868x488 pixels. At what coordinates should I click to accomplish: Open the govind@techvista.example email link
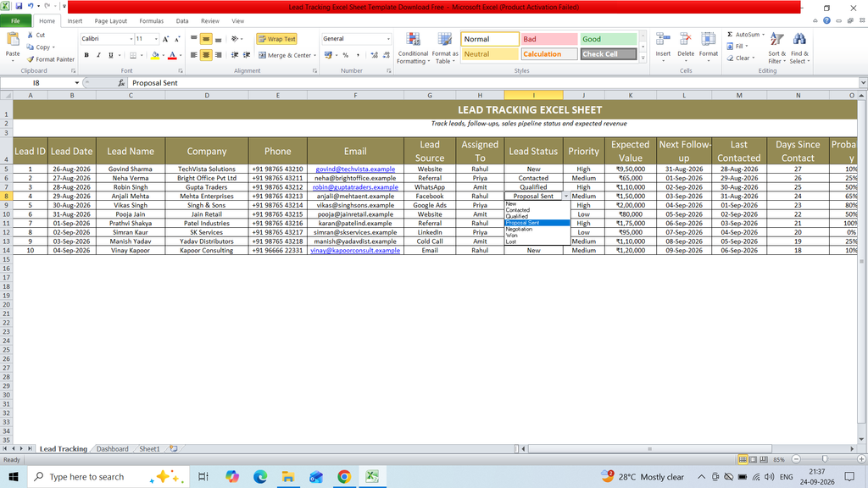coord(355,169)
